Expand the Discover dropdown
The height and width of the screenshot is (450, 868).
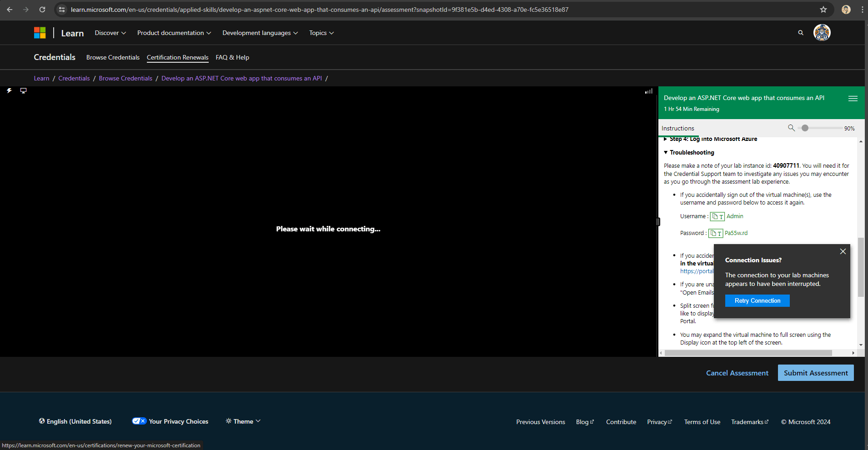tap(110, 33)
